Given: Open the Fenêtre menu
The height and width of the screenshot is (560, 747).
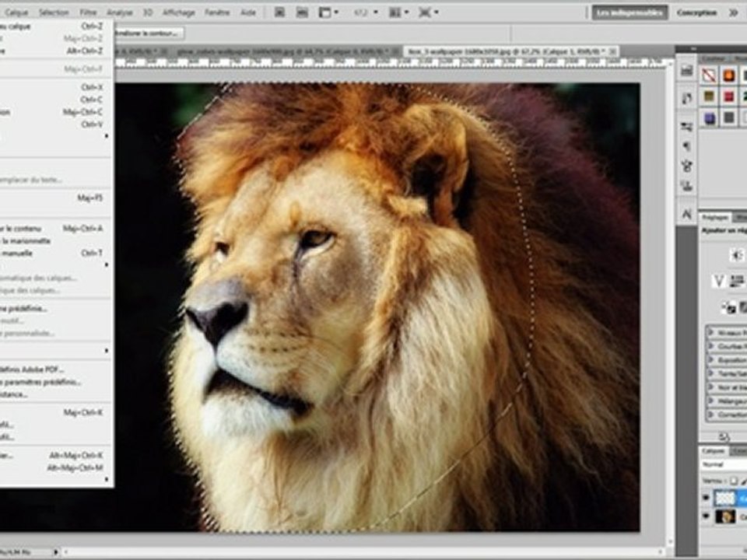Looking at the screenshot, I should (x=217, y=12).
